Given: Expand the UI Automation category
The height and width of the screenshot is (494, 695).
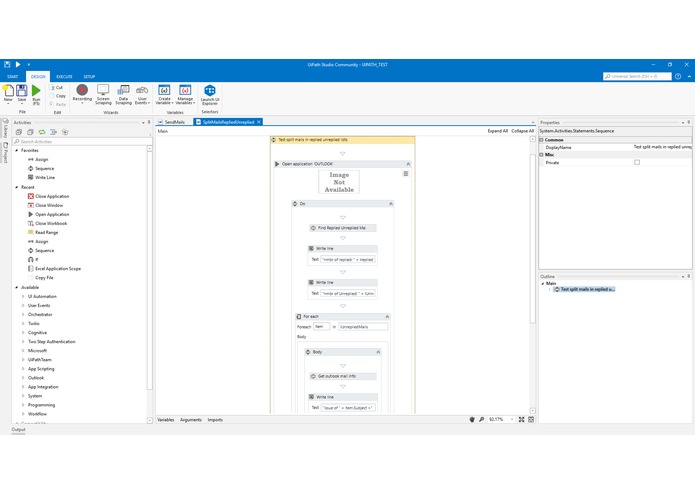Looking at the screenshot, I should click(x=23, y=296).
